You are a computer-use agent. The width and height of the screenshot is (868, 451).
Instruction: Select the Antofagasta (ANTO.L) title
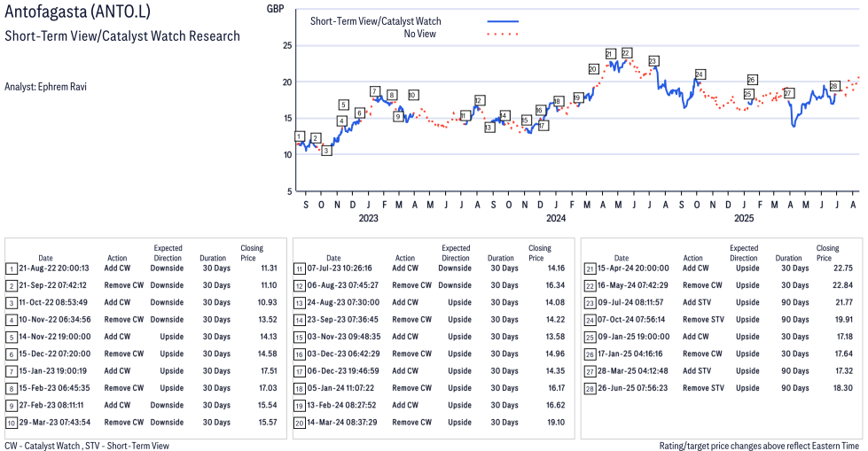click(x=77, y=11)
